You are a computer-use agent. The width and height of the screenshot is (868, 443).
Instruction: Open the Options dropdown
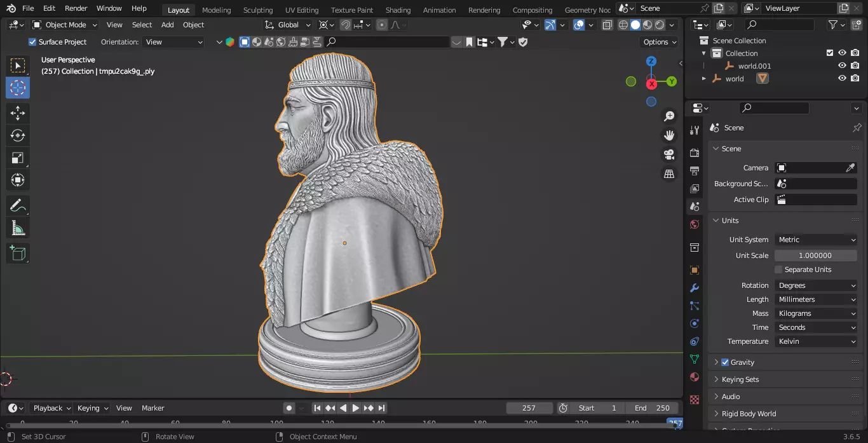tap(660, 42)
